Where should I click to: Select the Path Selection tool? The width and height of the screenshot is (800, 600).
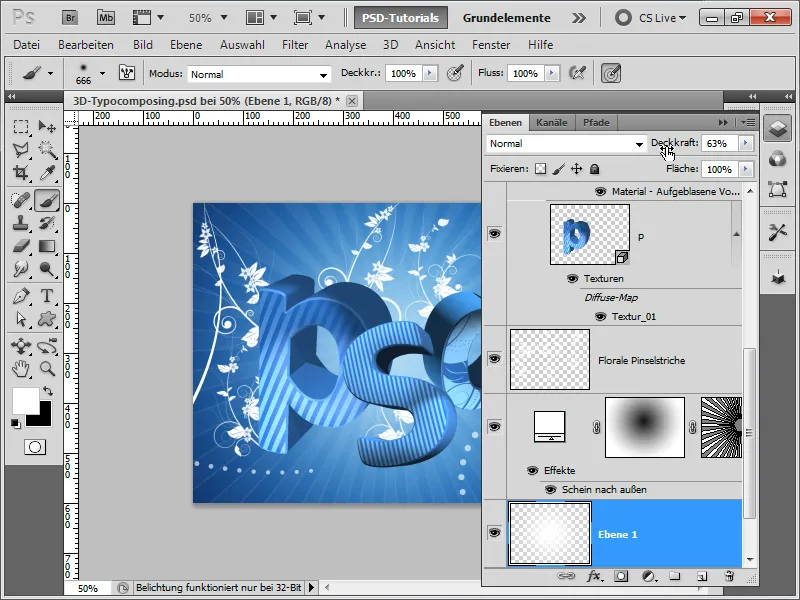point(20,319)
